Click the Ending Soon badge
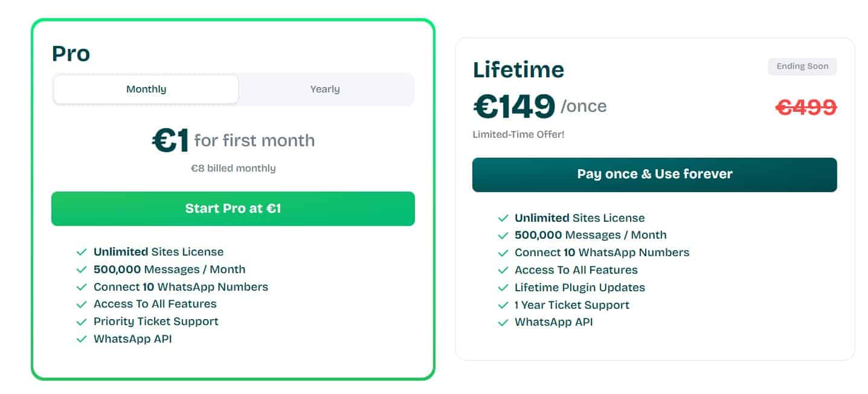This screenshot has width=868, height=394. tap(802, 66)
